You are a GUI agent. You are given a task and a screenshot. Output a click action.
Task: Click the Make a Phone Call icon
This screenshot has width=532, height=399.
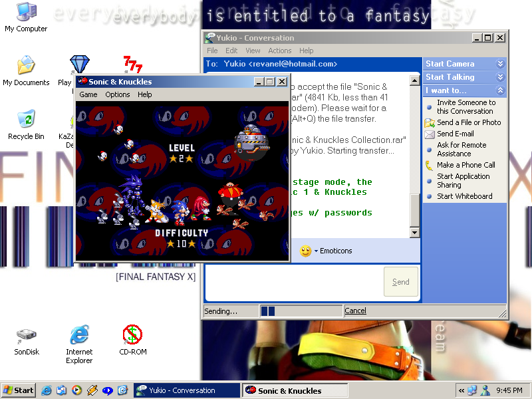point(430,165)
